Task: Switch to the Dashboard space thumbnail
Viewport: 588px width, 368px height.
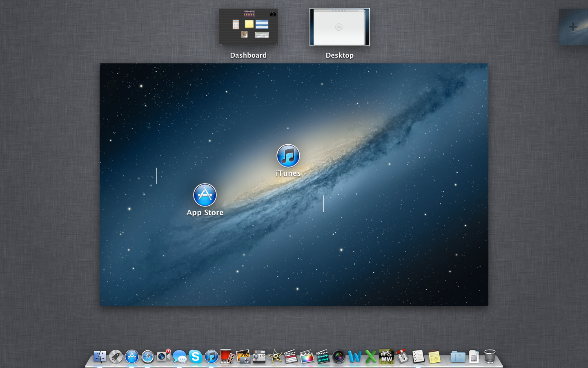Action: 248,27
